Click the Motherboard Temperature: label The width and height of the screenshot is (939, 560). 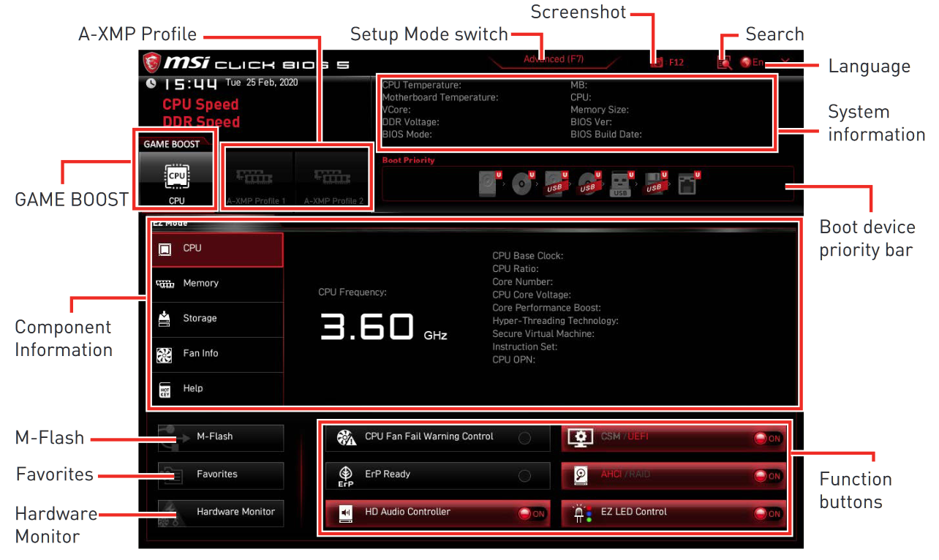440,97
